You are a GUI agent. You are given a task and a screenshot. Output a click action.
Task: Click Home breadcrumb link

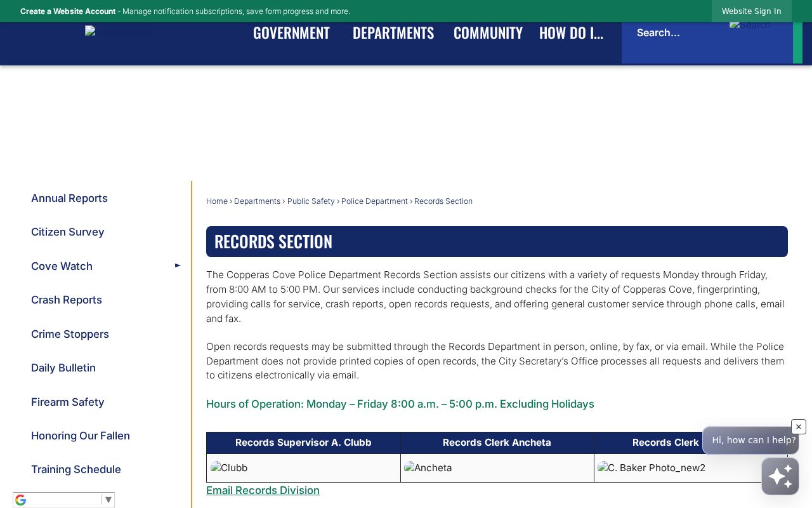(x=217, y=201)
